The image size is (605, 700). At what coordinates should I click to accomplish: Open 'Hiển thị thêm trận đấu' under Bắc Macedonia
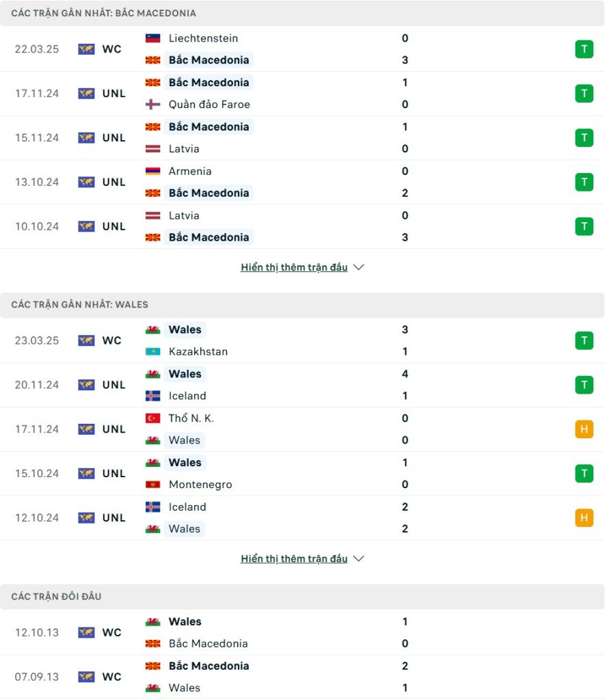tap(294, 267)
